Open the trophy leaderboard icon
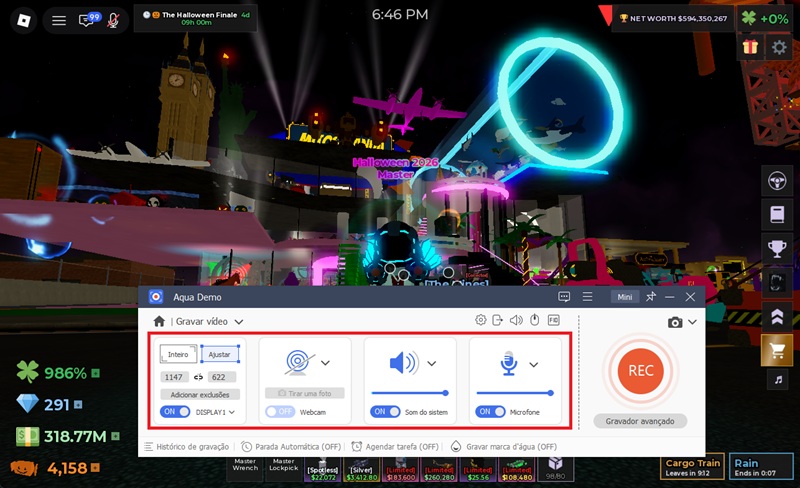This screenshot has width=800, height=488. [777, 249]
